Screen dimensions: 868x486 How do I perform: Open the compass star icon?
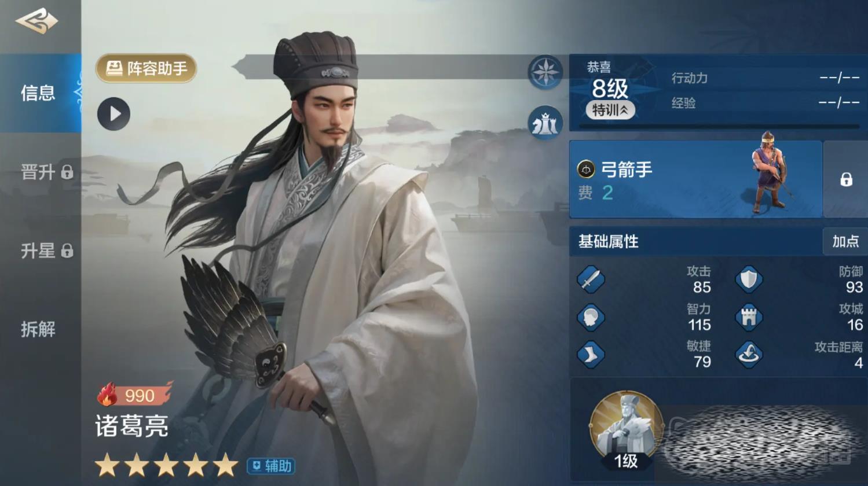(x=545, y=72)
